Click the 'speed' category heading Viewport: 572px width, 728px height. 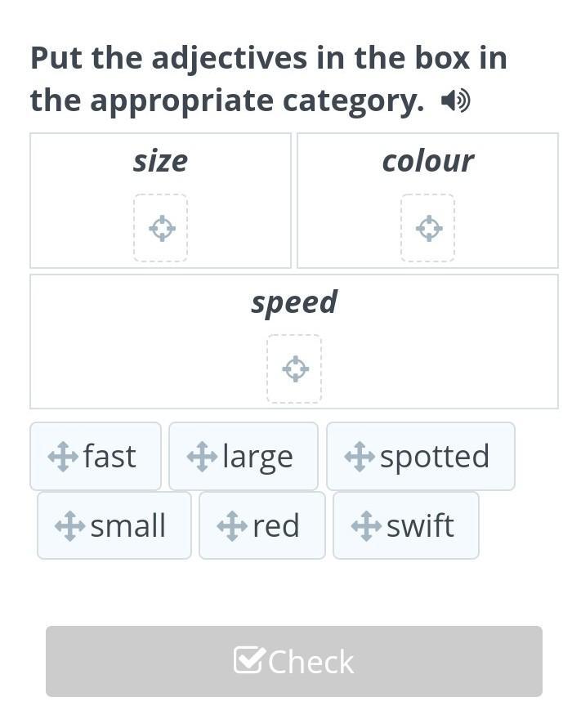294,301
